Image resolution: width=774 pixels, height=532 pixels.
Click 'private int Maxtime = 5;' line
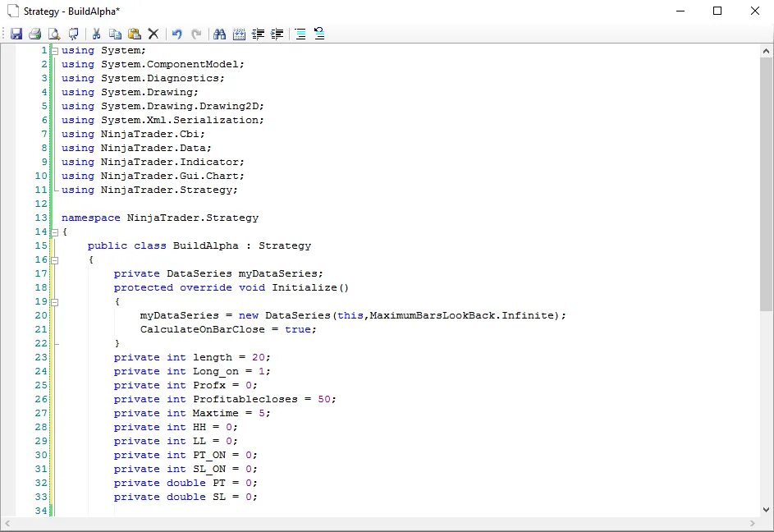pyautogui.click(x=192, y=413)
